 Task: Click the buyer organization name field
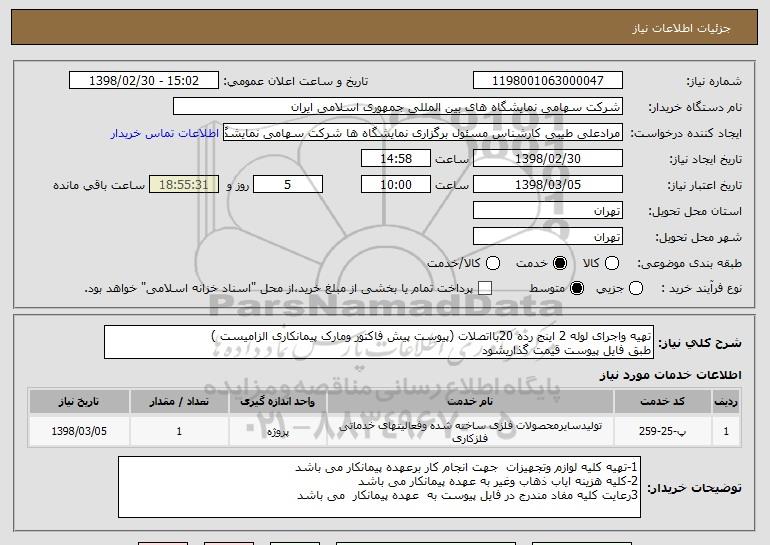click(x=398, y=107)
